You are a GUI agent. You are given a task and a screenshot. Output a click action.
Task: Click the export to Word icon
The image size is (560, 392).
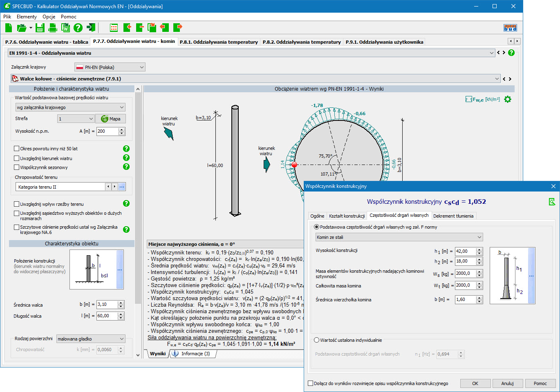65,28
